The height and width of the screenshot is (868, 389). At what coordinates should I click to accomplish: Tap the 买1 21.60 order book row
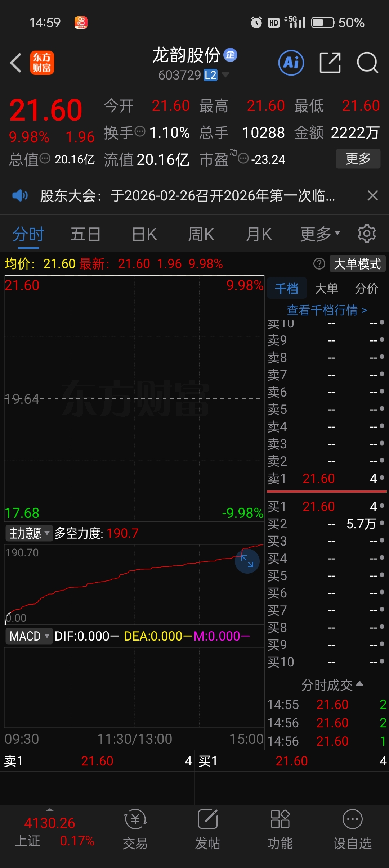(326, 506)
